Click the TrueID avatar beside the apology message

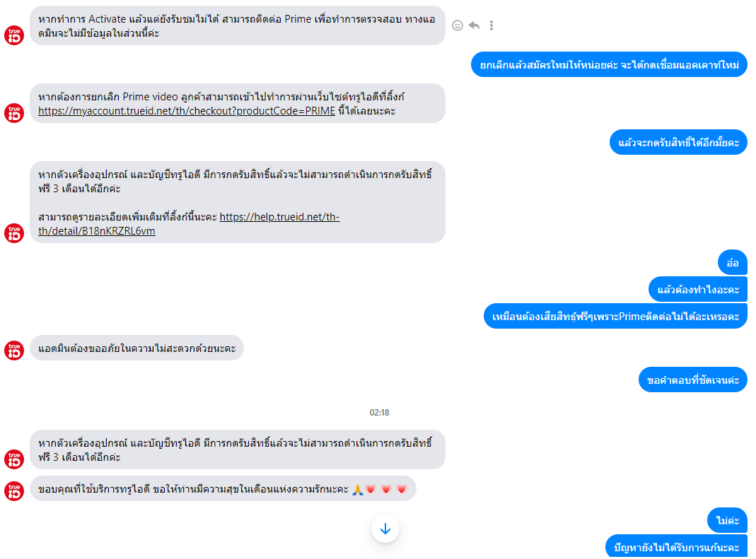click(x=14, y=351)
